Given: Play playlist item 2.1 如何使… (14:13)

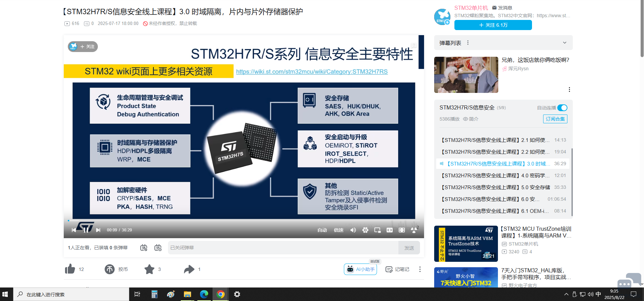Looking at the screenshot, I should 503,140.
